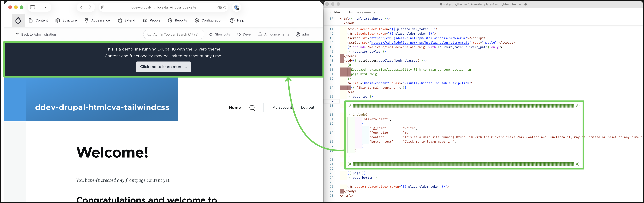Screen dimensions: 644x203
Task: Focus the Admin Toolbar Search field
Action: click(x=176, y=34)
